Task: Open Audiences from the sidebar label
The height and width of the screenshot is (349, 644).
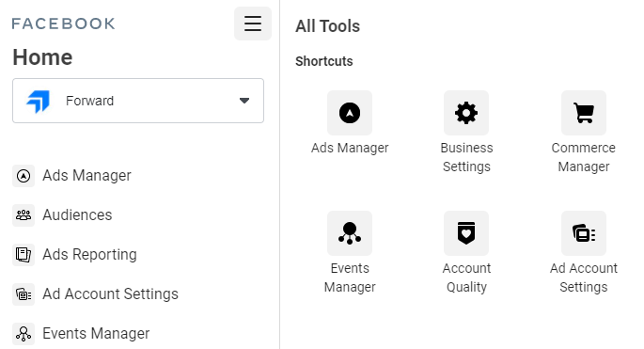Action: click(x=77, y=215)
